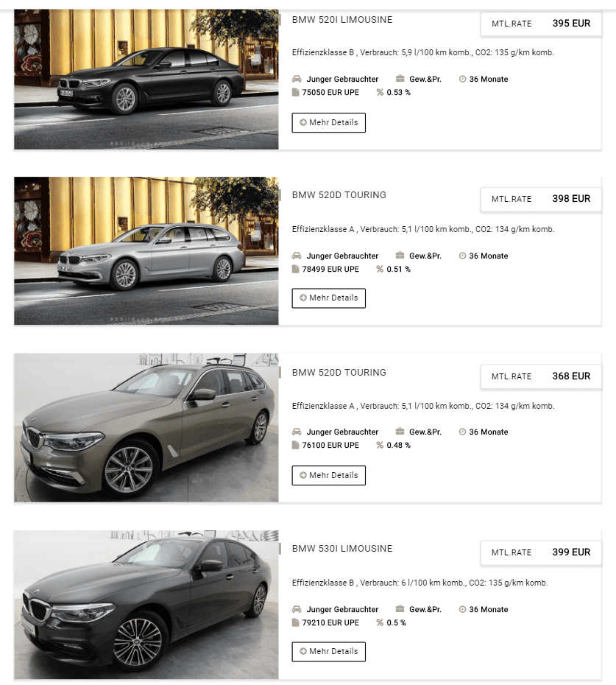Click the clock icon by 36 Monate in 398 EUR listing
This screenshot has width=616, height=685.
462,256
